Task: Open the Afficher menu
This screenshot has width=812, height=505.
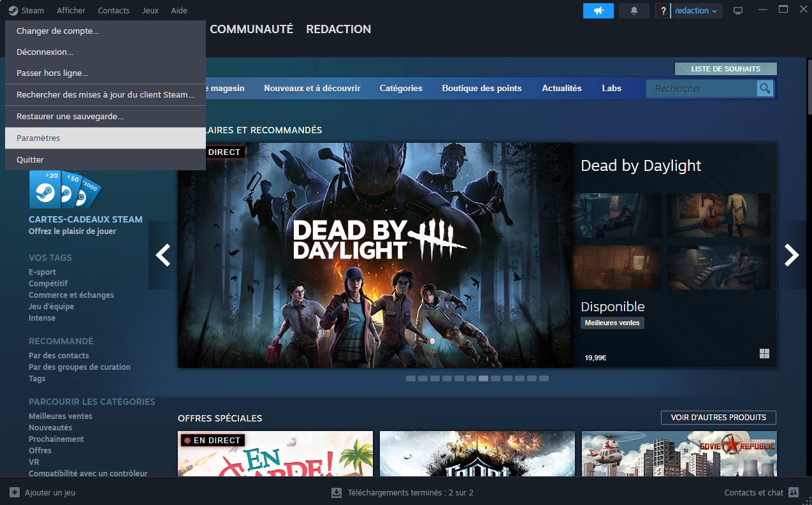Action: click(x=71, y=11)
